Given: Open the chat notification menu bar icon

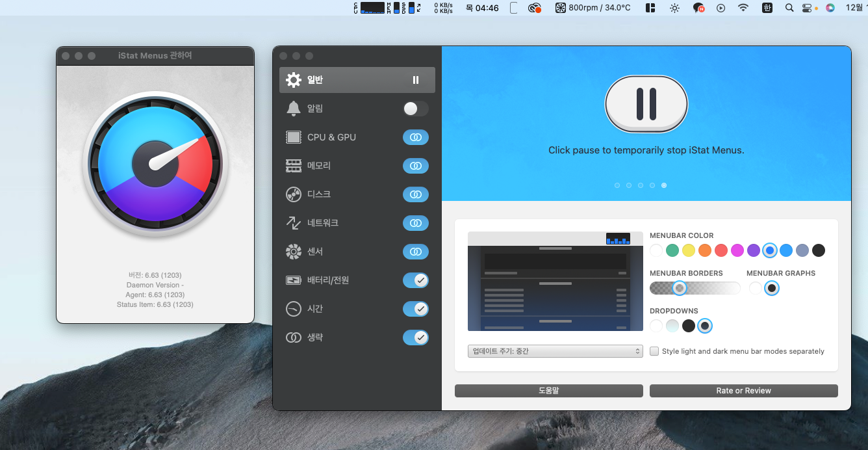Looking at the screenshot, I should pos(698,8).
